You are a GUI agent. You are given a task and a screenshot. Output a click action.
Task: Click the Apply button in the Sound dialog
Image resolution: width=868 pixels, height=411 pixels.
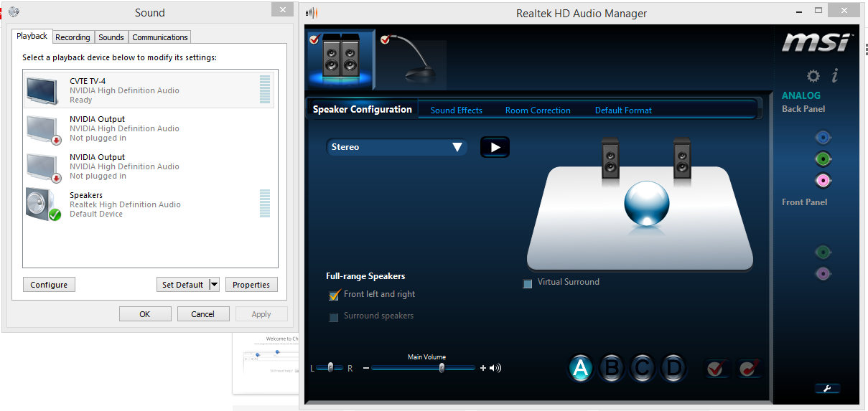(x=261, y=313)
